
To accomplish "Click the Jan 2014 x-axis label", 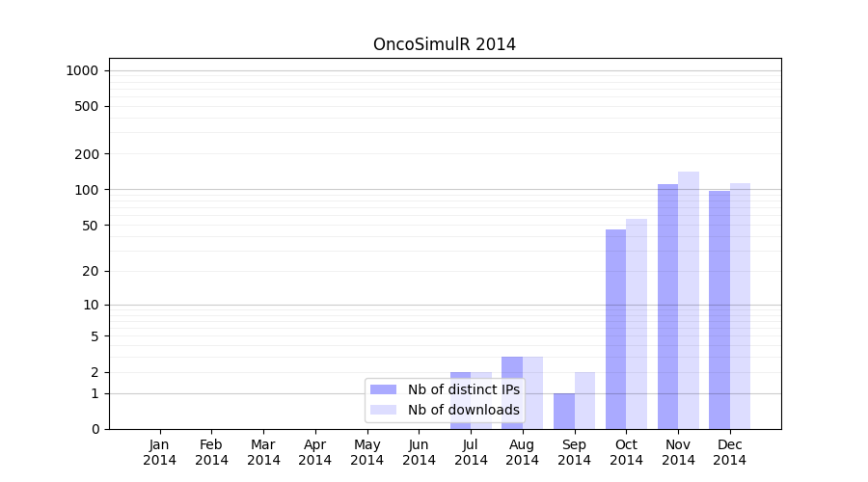I will (x=160, y=452).
